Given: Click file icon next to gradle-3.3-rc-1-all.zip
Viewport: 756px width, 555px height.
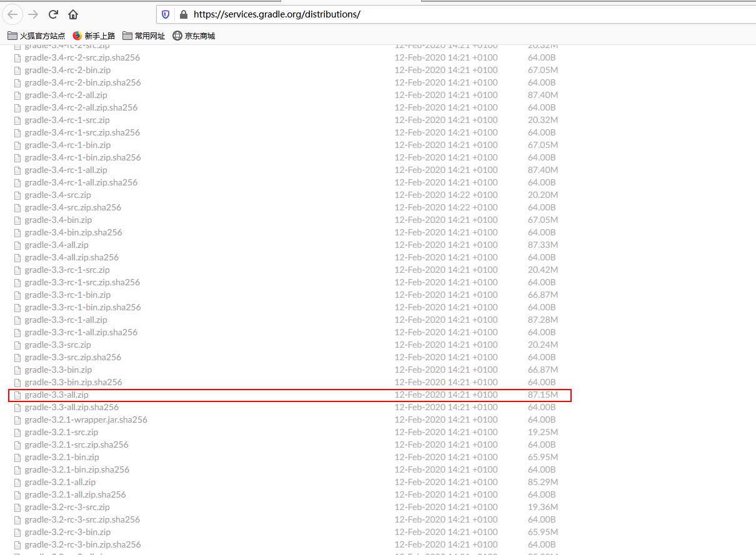Looking at the screenshot, I should (x=17, y=320).
